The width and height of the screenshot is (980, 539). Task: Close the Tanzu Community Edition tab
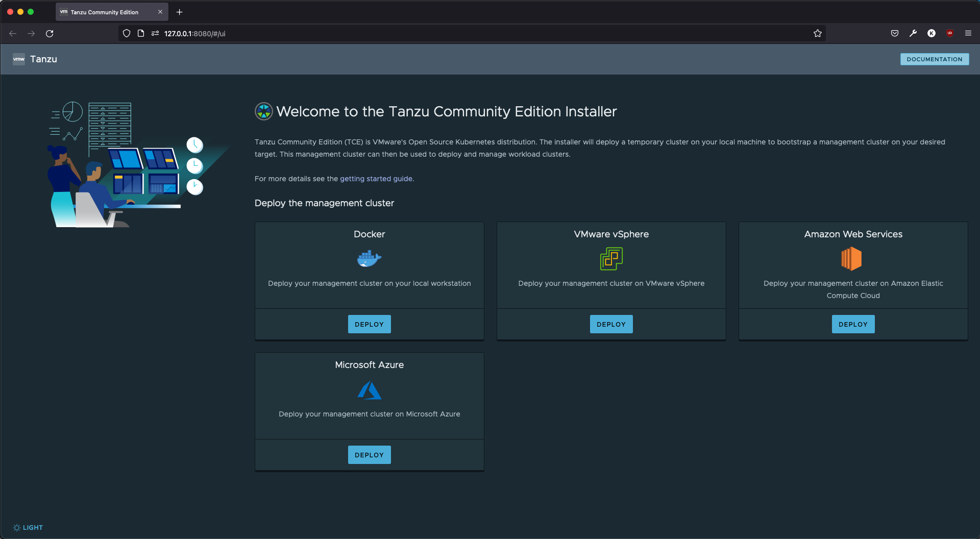[x=160, y=12]
